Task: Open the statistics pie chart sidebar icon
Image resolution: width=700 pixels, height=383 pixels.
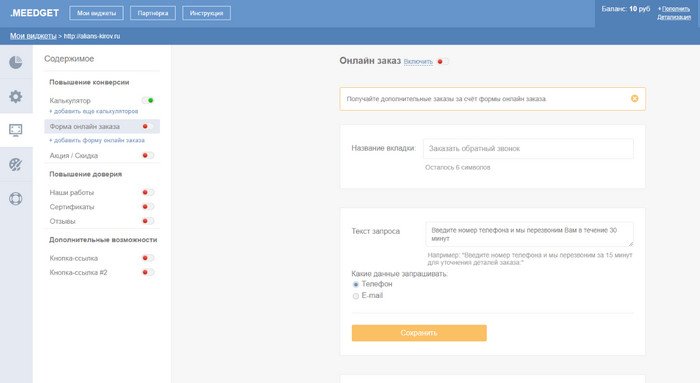Action: click(x=16, y=62)
